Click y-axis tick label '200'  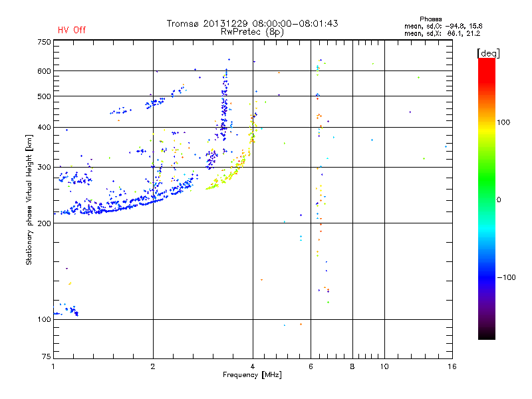44,223
